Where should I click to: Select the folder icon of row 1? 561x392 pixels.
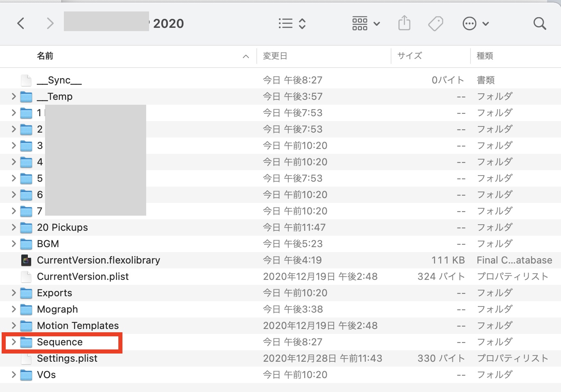click(x=26, y=113)
